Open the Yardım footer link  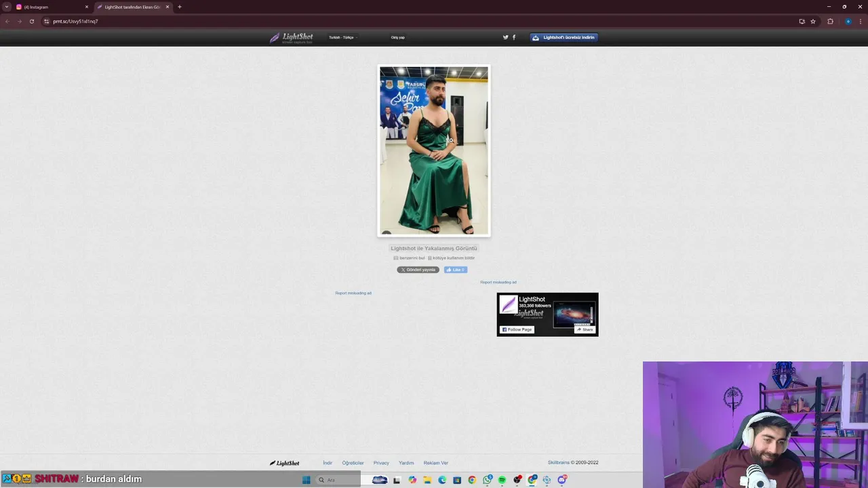(x=406, y=463)
